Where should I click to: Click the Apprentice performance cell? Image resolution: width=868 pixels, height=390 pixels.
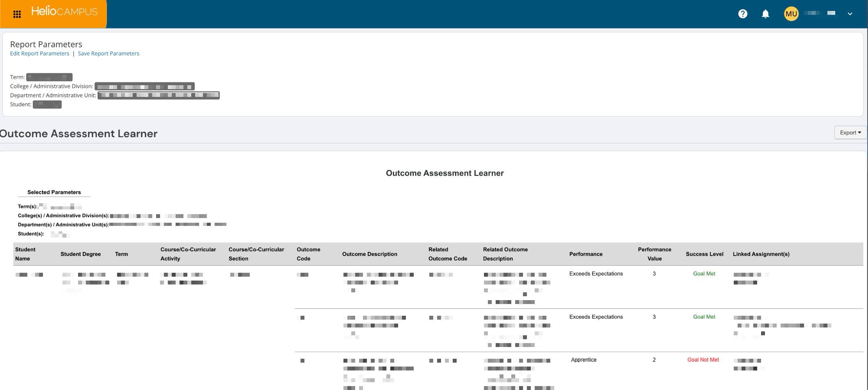pos(583,360)
